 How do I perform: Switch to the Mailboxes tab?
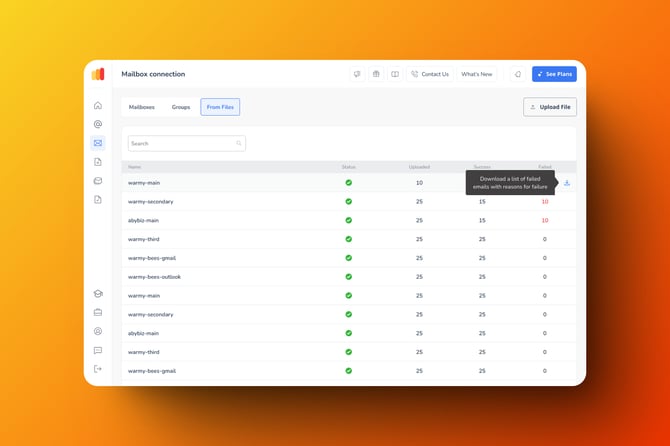click(x=142, y=107)
